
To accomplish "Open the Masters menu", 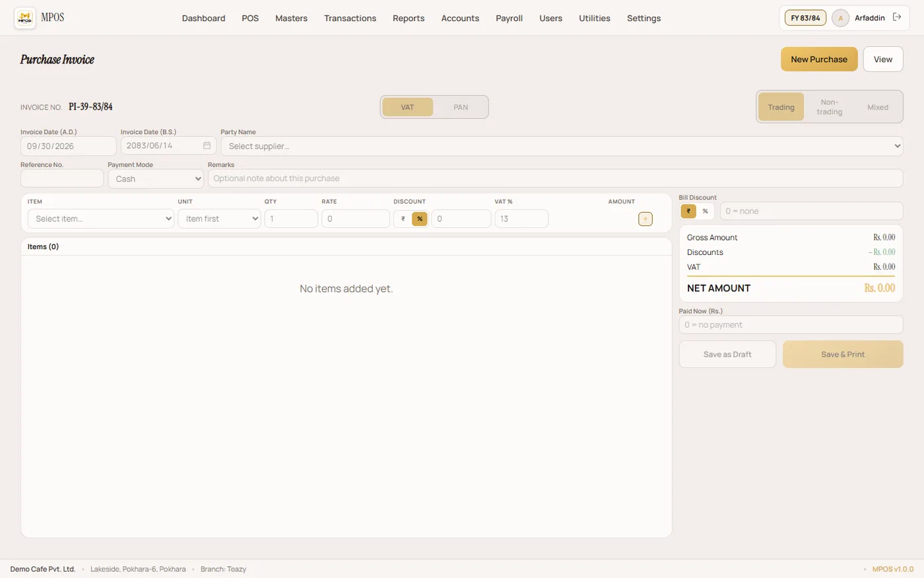I will (291, 18).
